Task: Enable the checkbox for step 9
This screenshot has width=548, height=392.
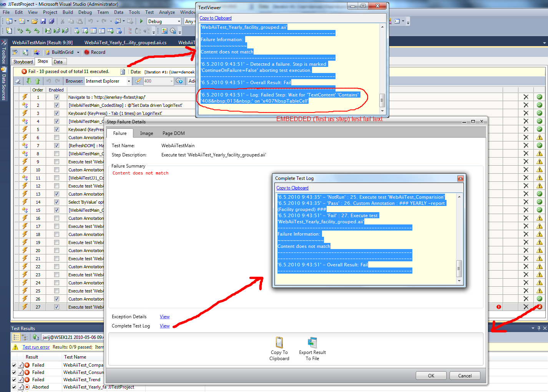Action: tap(56, 162)
